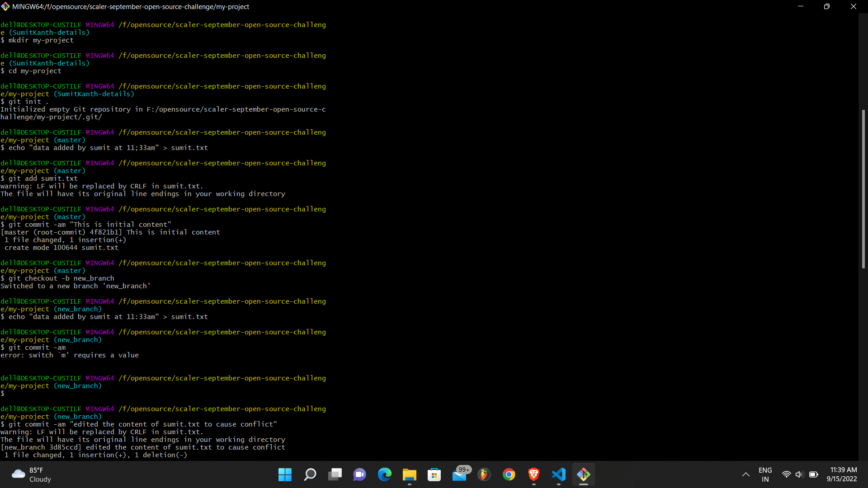The width and height of the screenshot is (868, 488).
Task: Open the terminal window system menu
Action: click(6, 6)
